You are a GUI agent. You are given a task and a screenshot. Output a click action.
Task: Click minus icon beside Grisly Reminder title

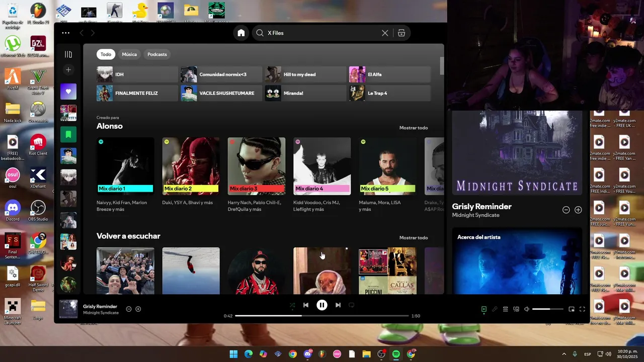[566, 210]
